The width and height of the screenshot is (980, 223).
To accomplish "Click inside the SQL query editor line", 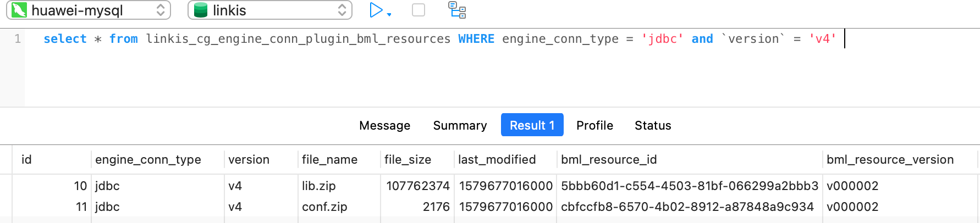I will point(440,39).
